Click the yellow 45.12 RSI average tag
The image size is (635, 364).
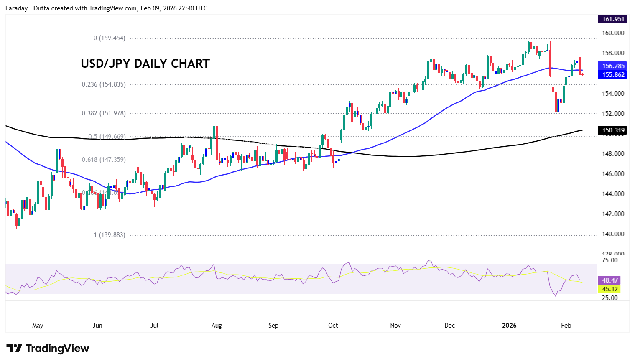coord(609,289)
